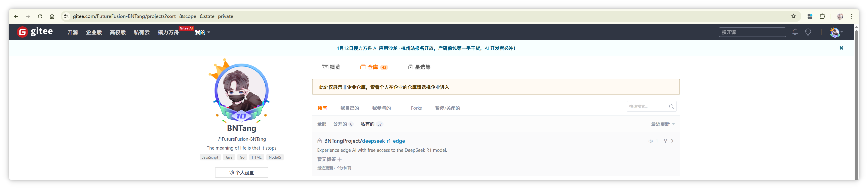Open the deepseek-r1-edge repository link
The height and width of the screenshot is (189, 868).
tap(383, 141)
